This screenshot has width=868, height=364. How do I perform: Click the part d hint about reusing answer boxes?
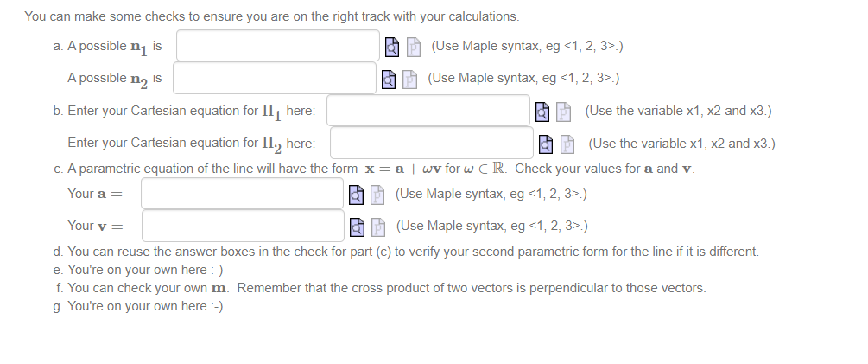point(406,252)
